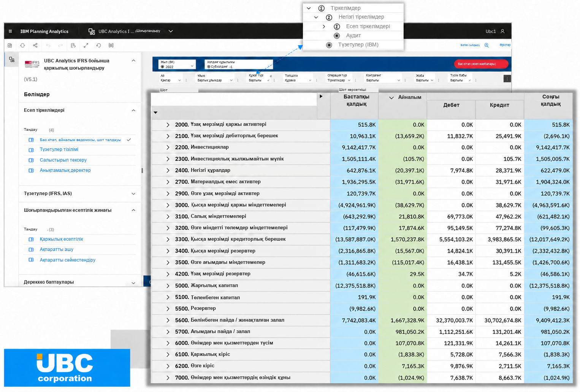Click the export sheet icon in toolbar
Screen dimensions: 580x392
73,45
